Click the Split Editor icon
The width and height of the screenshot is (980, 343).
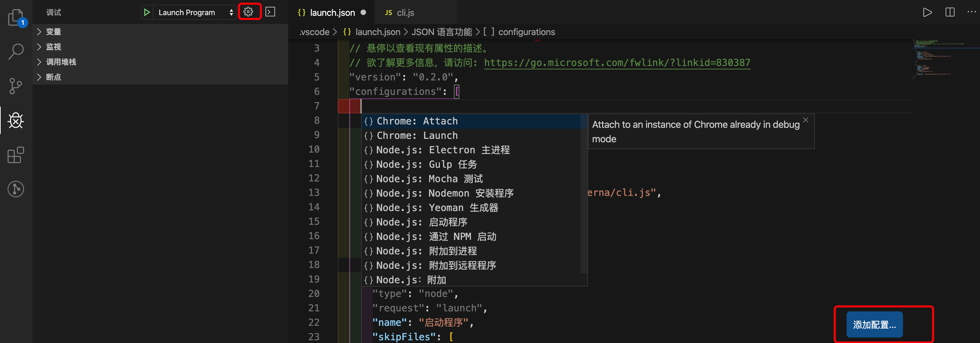[949, 12]
